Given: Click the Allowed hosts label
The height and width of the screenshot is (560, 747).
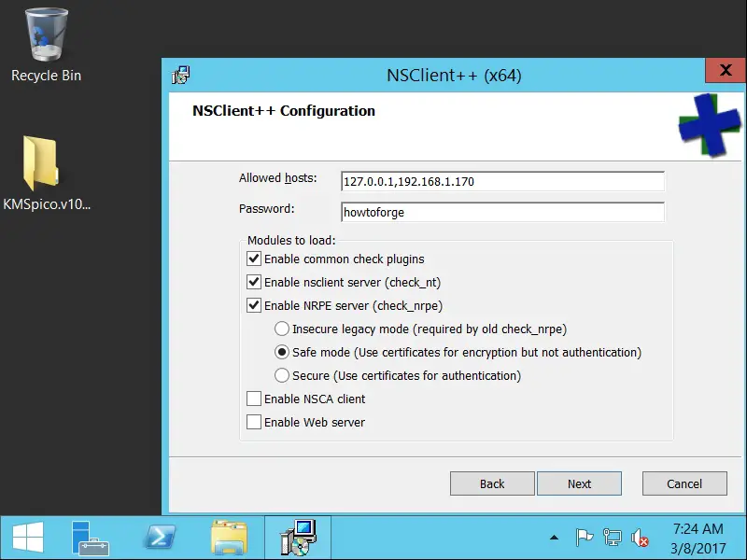Looking at the screenshot, I should pyautogui.click(x=277, y=178).
